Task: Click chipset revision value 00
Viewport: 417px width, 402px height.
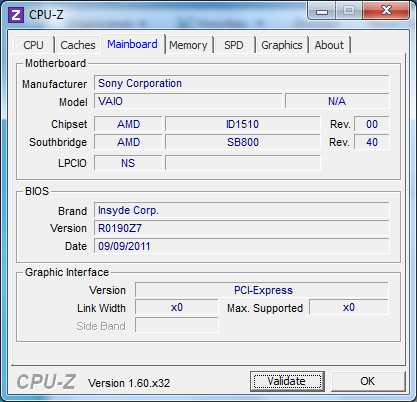Action: pyautogui.click(x=372, y=124)
